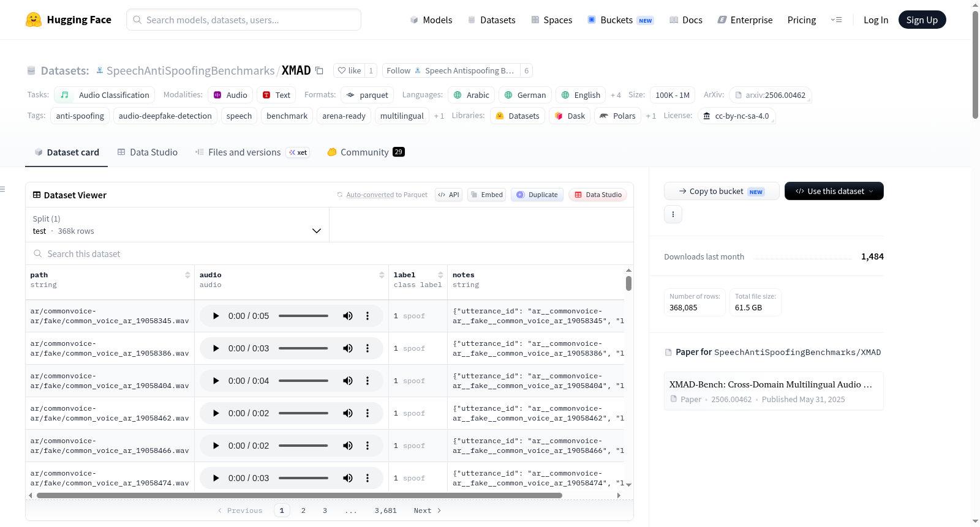Play audio for common_voice_ar_19058345 row
The width and height of the screenshot is (980, 527).
pyautogui.click(x=216, y=316)
